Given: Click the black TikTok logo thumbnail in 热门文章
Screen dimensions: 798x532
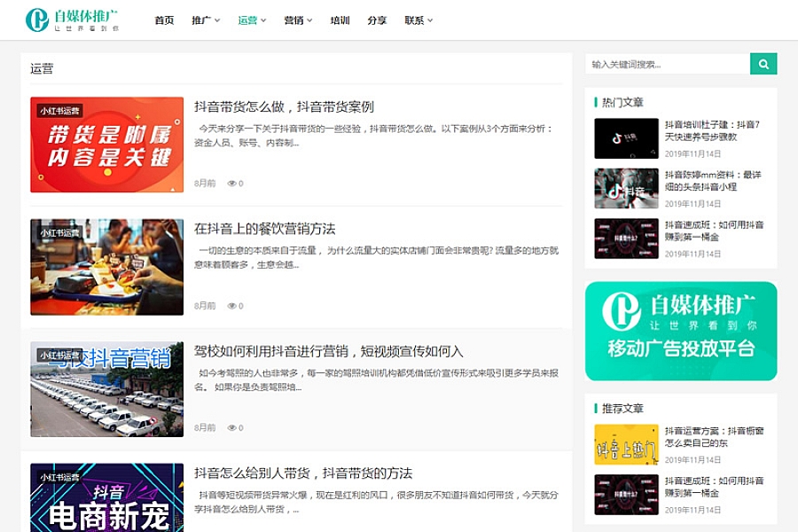Looking at the screenshot, I should coord(627,138).
